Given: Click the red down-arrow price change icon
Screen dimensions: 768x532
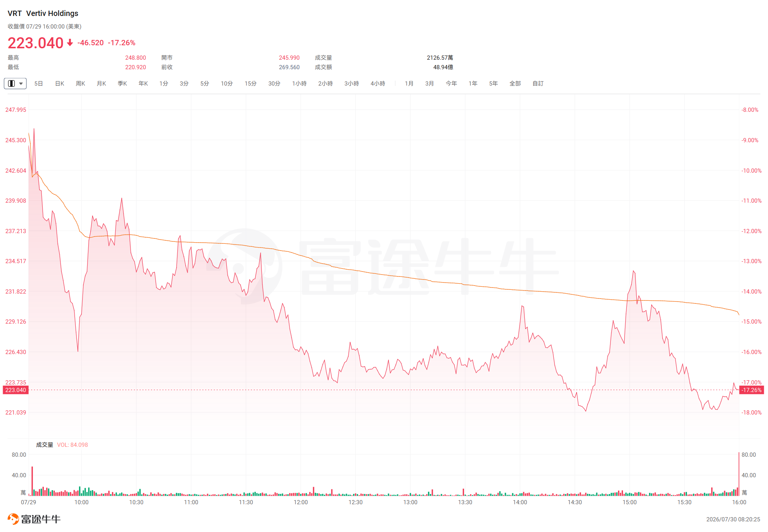Looking at the screenshot, I should 70,43.
